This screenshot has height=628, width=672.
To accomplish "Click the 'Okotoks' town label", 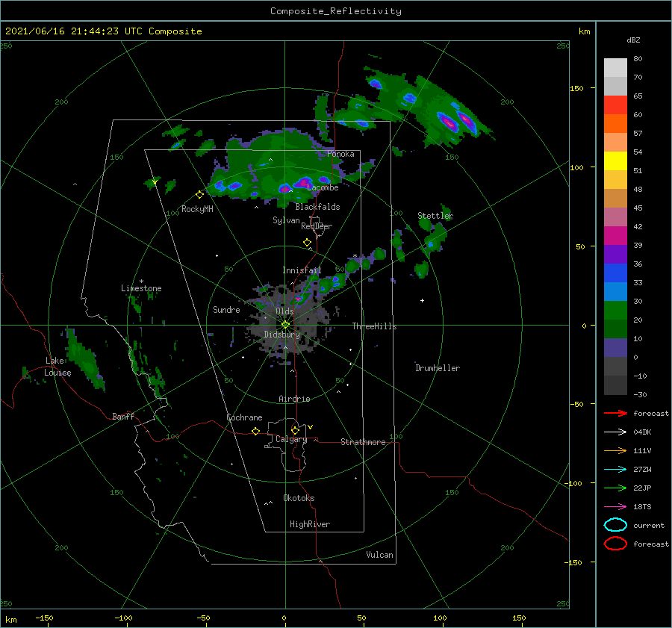I will (x=299, y=498).
